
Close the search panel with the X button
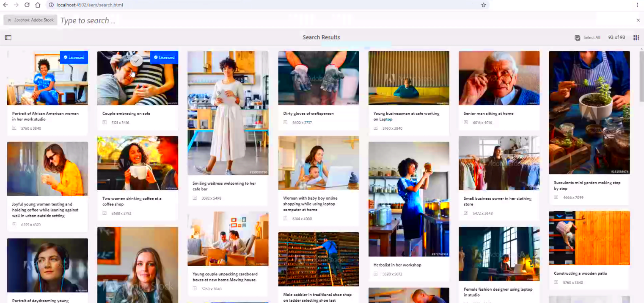638,20
